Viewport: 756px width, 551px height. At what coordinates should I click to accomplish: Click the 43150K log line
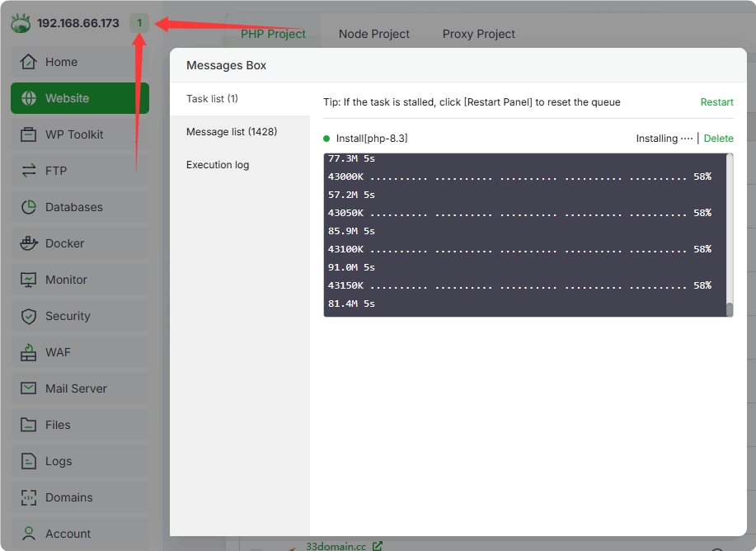click(x=519, y=285)
